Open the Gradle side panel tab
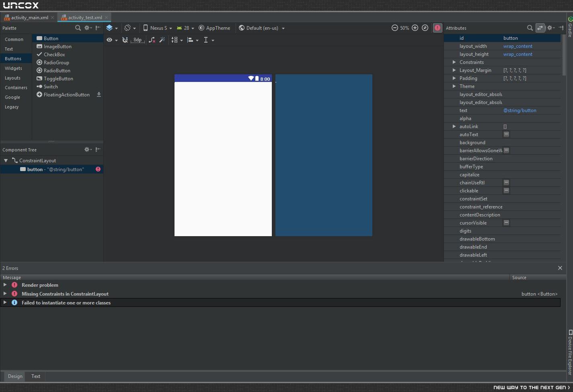This screenshot has height=392, width=573. tap(570, 27)
